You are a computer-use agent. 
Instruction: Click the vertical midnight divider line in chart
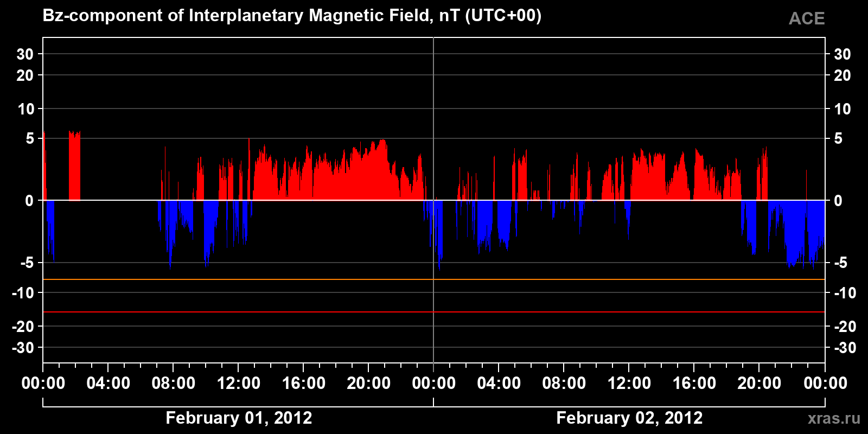tap(433, 200)
